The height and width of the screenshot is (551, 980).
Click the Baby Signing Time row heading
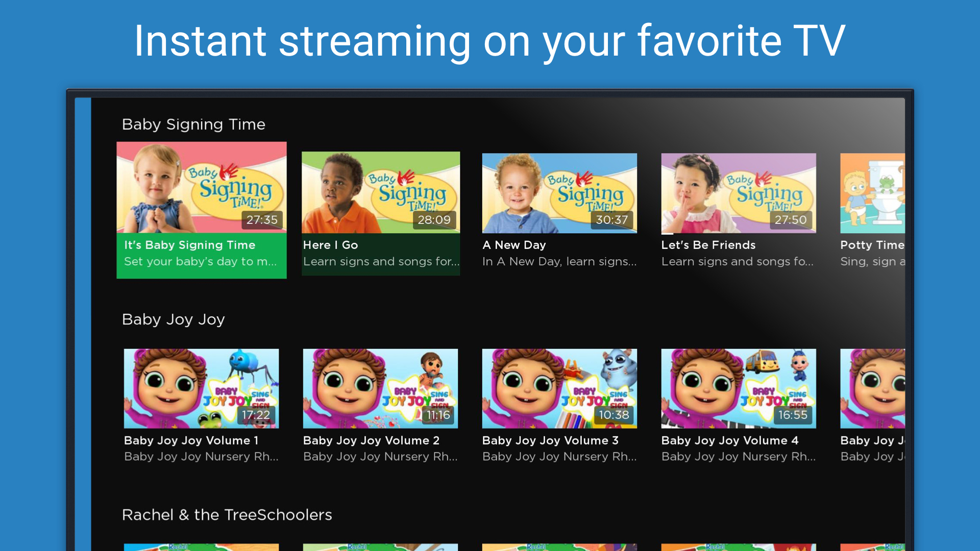point(193,124)
